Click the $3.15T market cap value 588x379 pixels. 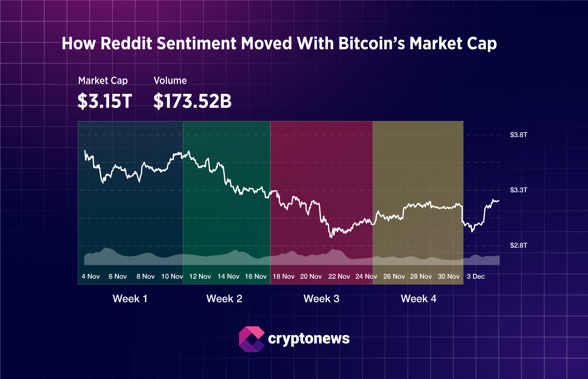pos(105,101)
